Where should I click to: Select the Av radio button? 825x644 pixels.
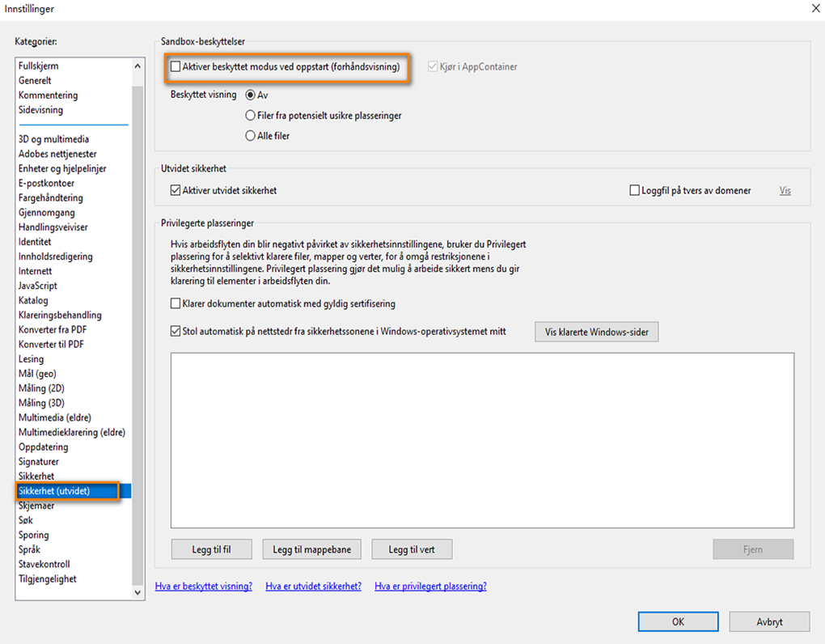pos(251,95)
